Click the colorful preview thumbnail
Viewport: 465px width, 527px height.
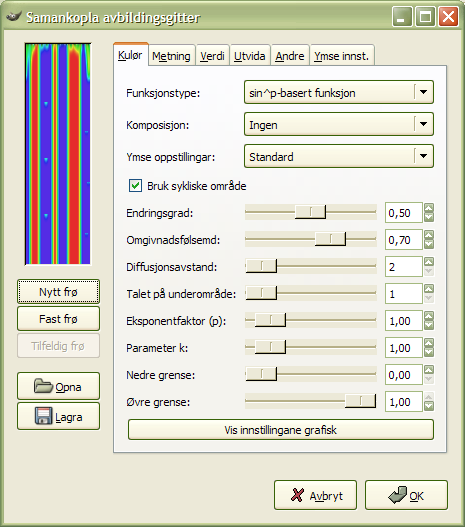point(58,154)
